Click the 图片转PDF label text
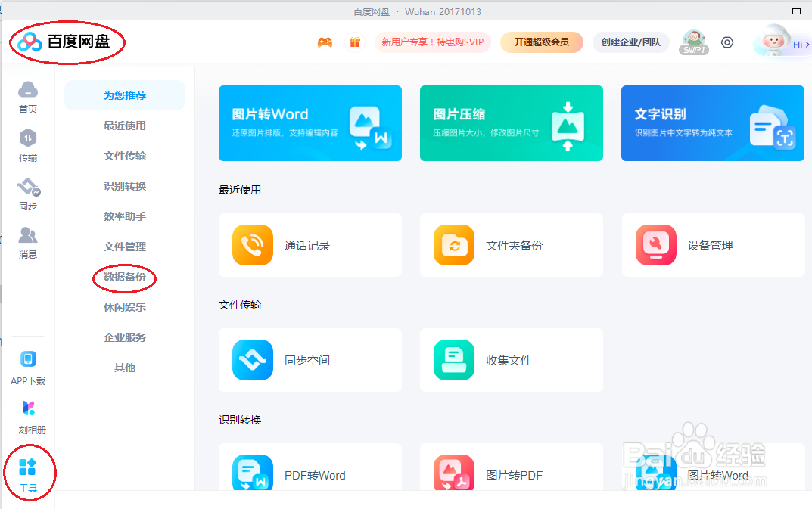Viewport: 812px width, 509px height. click(515, 475)
